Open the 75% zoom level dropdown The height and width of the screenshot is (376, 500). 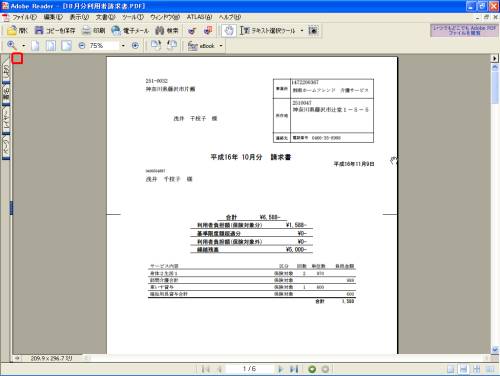(x=123, y=45)
